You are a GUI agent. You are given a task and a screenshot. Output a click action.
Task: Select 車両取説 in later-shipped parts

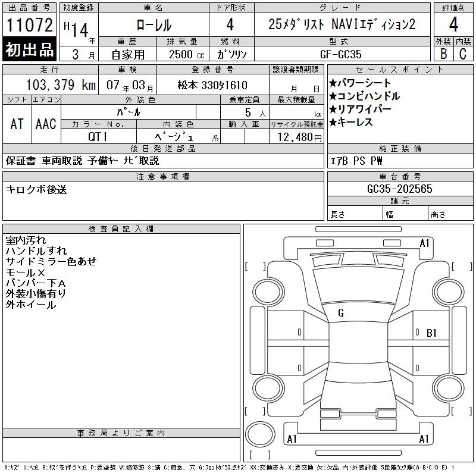[62, 161]
